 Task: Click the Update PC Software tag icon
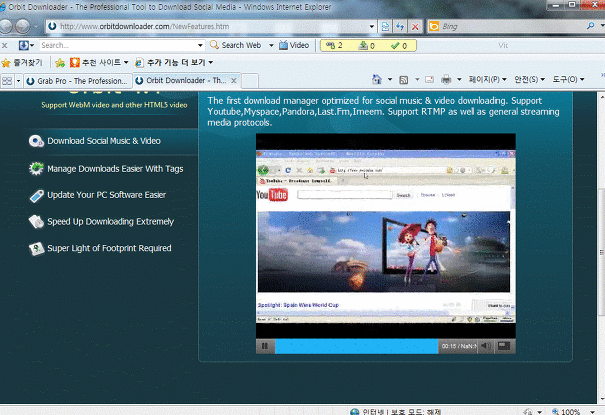point(36,196)
